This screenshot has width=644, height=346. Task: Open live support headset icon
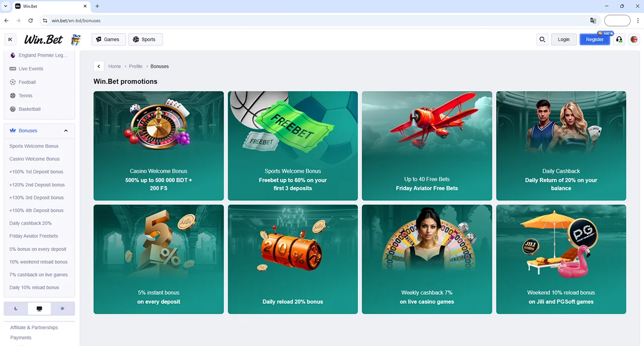pyautogui.click(x=619, y=39)
